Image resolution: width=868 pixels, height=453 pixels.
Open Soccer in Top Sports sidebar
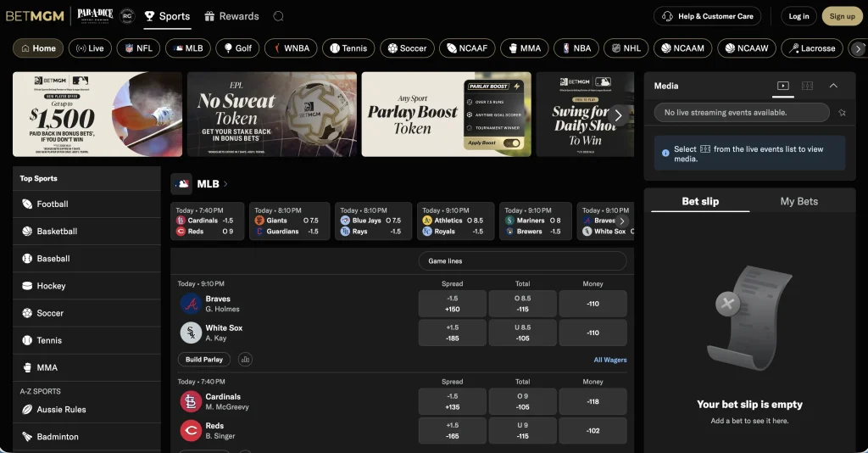87,313
